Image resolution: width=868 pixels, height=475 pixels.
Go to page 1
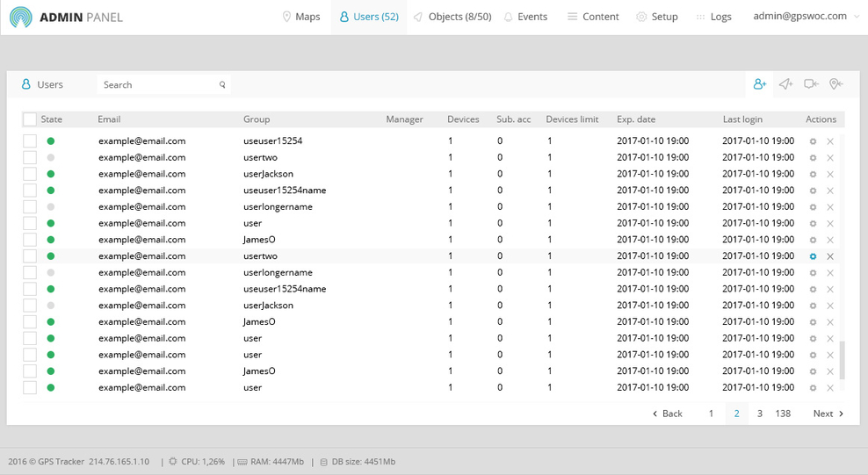pyautogui.click(x=711, y=414)
